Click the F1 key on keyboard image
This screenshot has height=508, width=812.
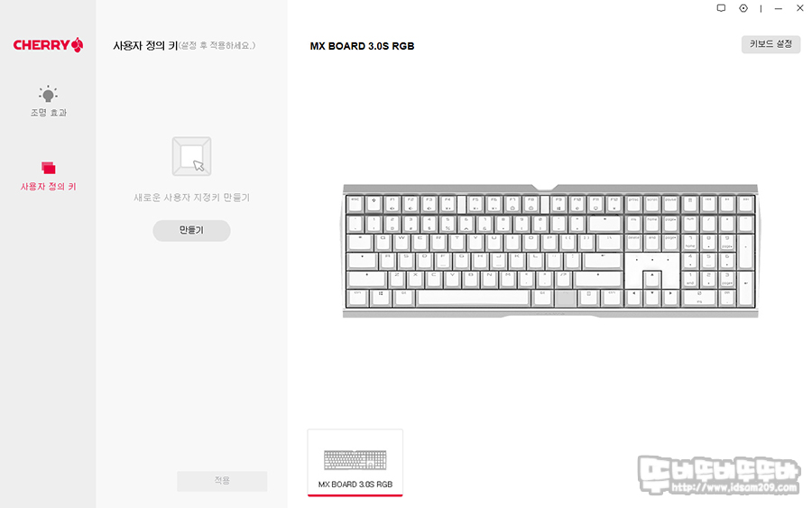pyautogui.click(x=392, y=204)
